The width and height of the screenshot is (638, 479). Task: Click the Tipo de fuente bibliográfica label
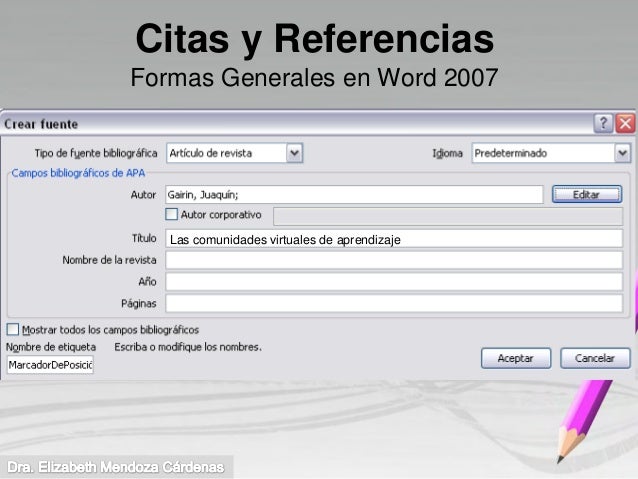(x=96, y=153)
